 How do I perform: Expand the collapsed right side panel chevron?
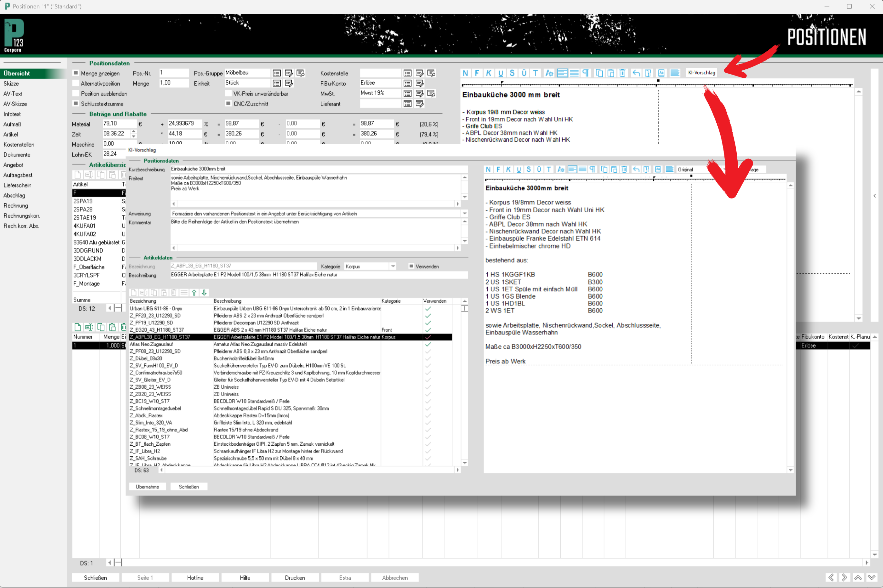click(x=875, y=196)
